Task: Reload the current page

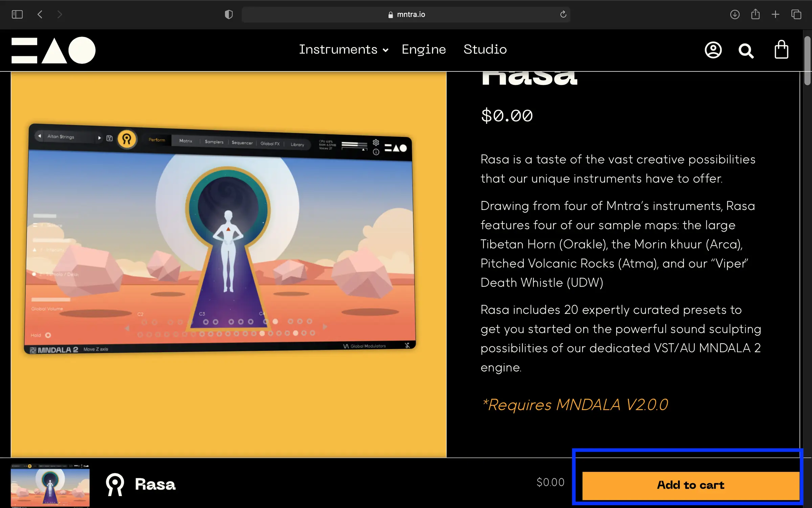Action: click(x=563, y=14)
